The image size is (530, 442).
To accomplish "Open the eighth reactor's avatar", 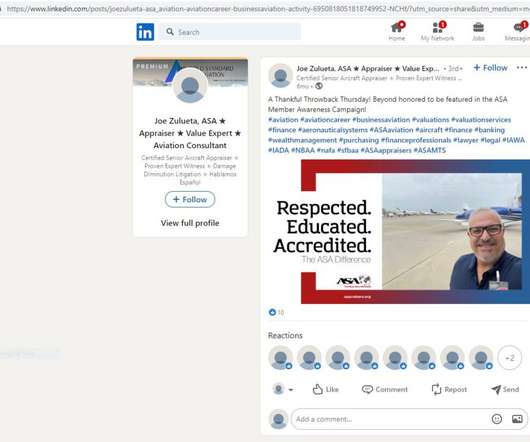I will pyautogui.click(x=481, y=358).
